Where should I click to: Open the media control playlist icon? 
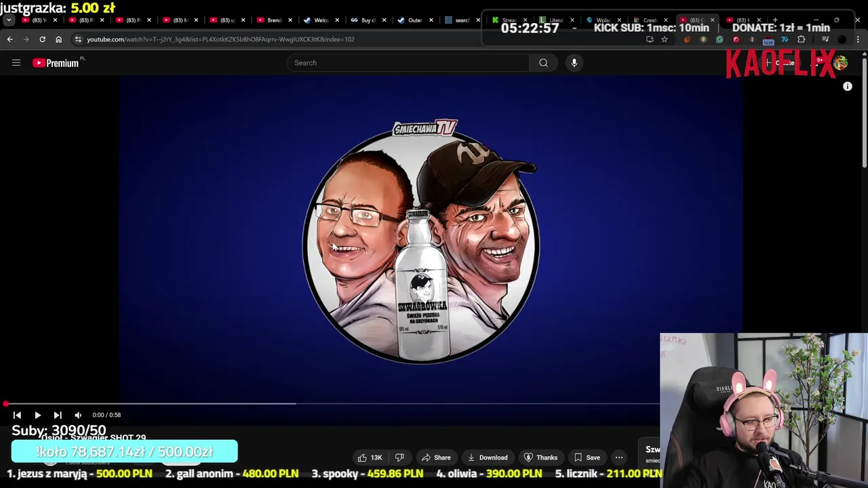825,39
